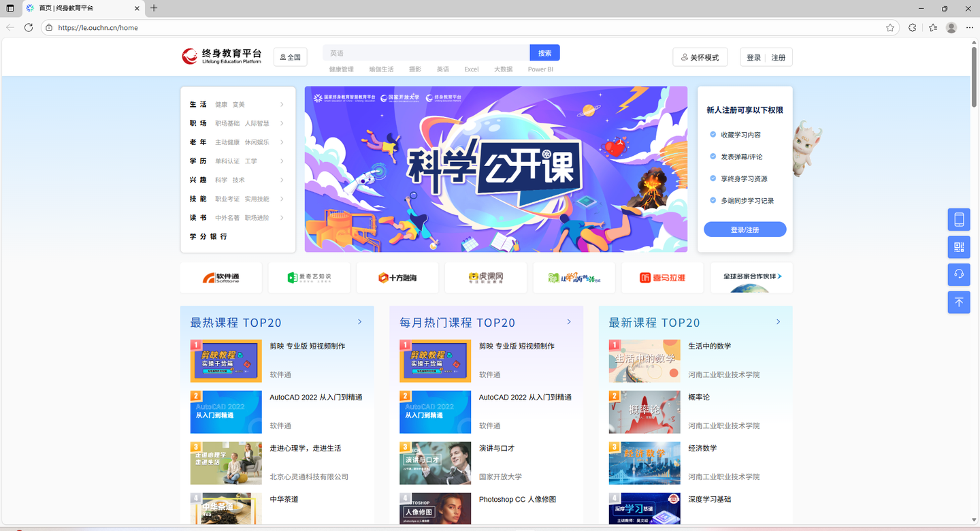980x531 pixels.
Task: Turn on 关怀模式 in the header
Action: pyautogui.click(x=700, y=57)
